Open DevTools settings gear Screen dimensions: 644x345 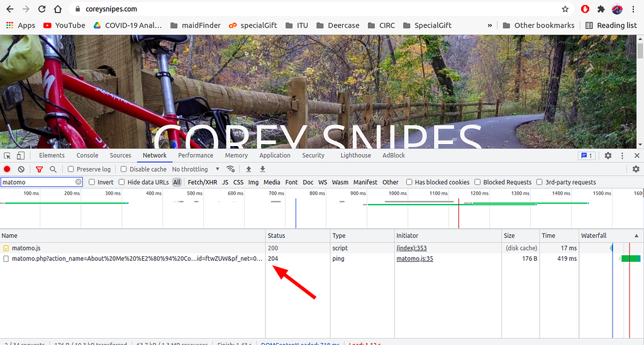coord(608,156)
